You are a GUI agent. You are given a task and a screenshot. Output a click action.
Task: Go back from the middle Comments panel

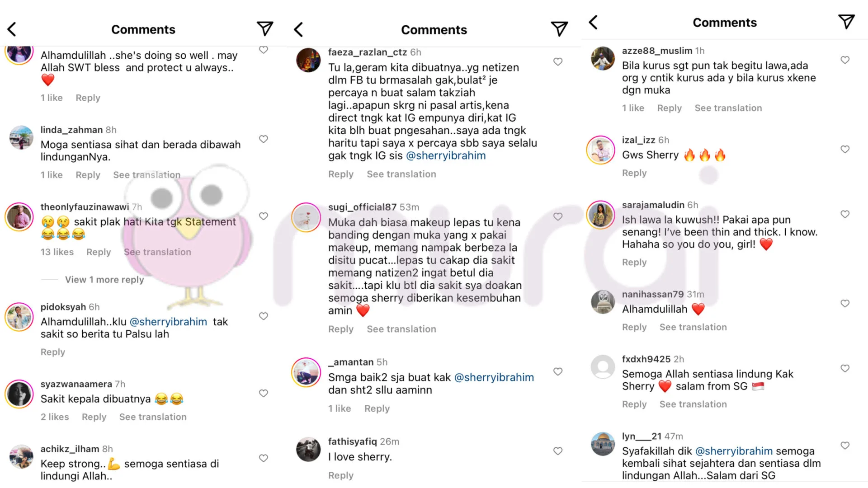pos(298,30)
